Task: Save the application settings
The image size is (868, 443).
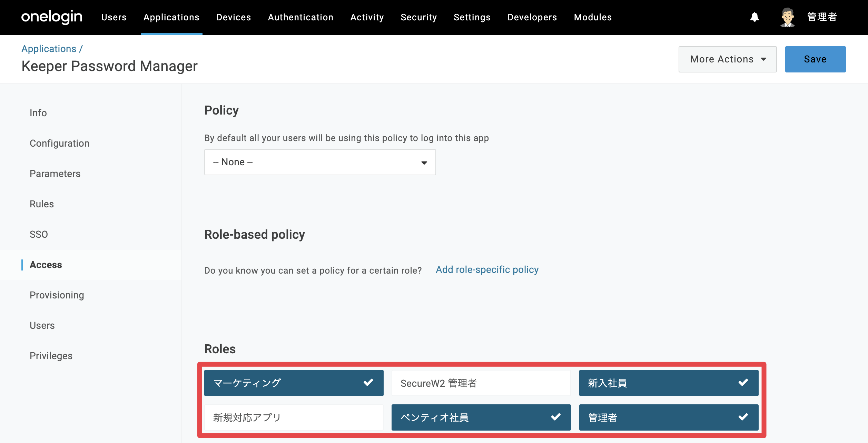Action: point(815,59)
